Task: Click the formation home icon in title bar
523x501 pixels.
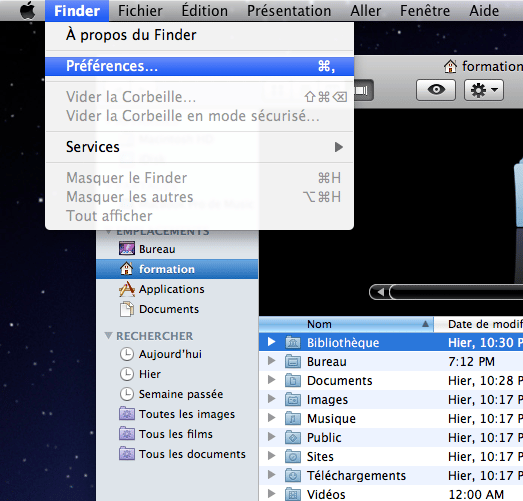Action: pyautogui.click(x=450, y=66)
